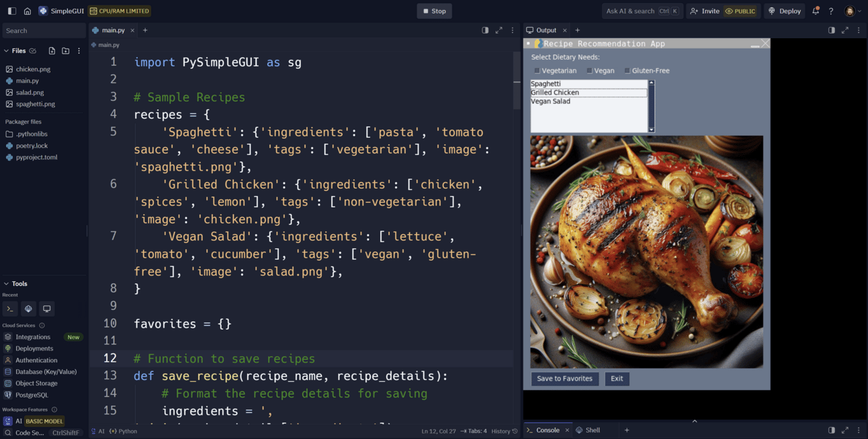Collapse the Files section
Viewport: 868px width, 439px height.
point(7,51)
